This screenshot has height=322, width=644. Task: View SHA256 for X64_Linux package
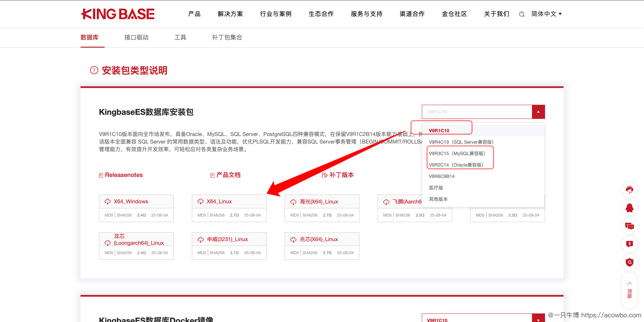click(x=217, y=215)
